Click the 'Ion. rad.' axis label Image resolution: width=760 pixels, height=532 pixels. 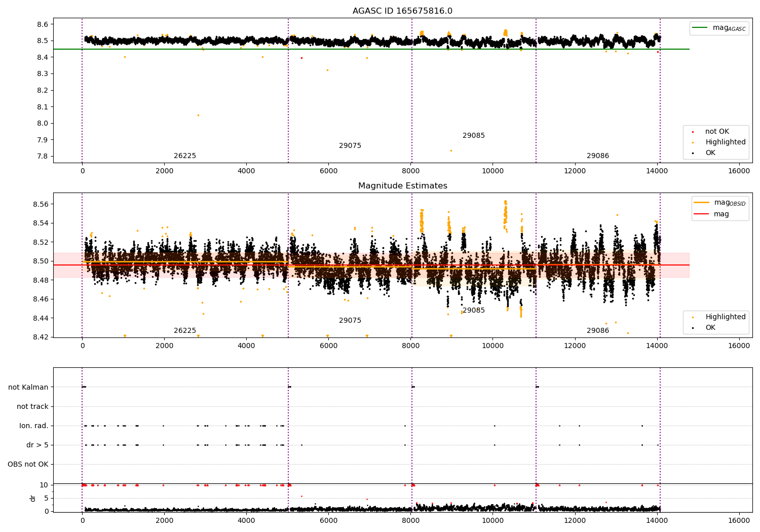(x=34, y=426)
